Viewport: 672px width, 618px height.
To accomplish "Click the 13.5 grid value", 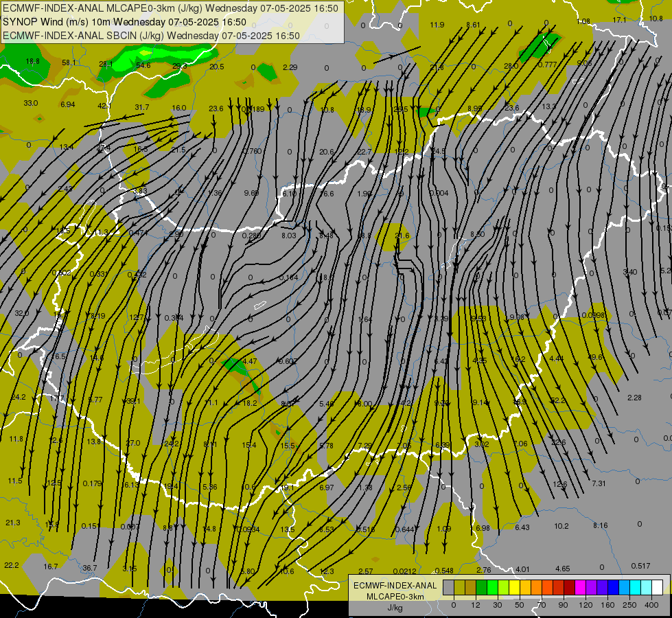I will (x=287, y=529).
